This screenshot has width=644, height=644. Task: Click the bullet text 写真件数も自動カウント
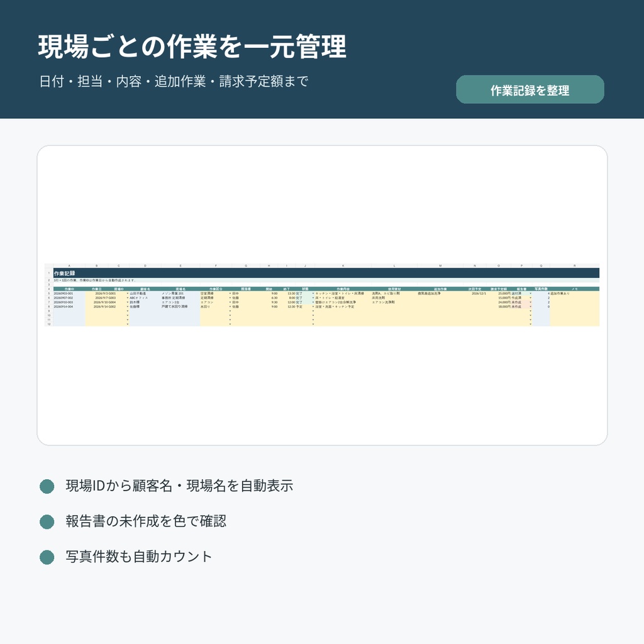tap(139, 557)
